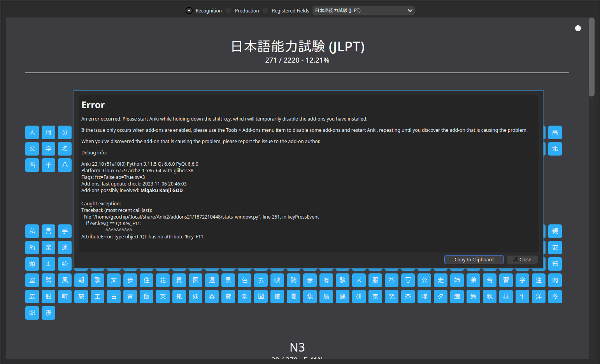Close the error dialog

(522, 259)
